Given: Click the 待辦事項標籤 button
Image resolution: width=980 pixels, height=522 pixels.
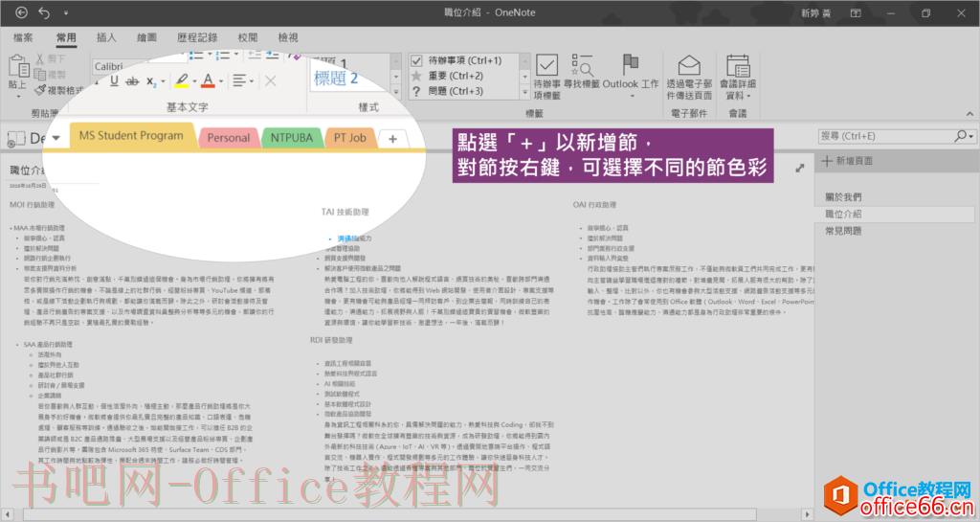Looking at the screenshot, I should tap(546, 77).
